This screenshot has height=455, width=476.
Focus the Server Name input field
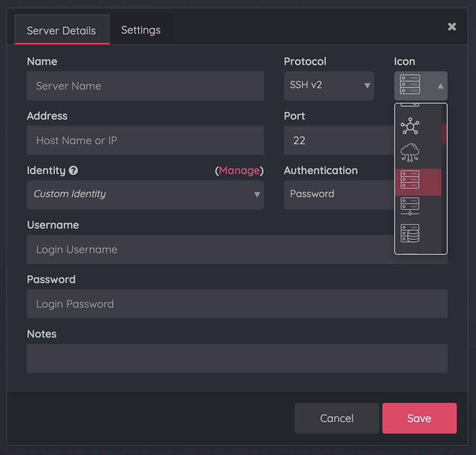[145, 86]
